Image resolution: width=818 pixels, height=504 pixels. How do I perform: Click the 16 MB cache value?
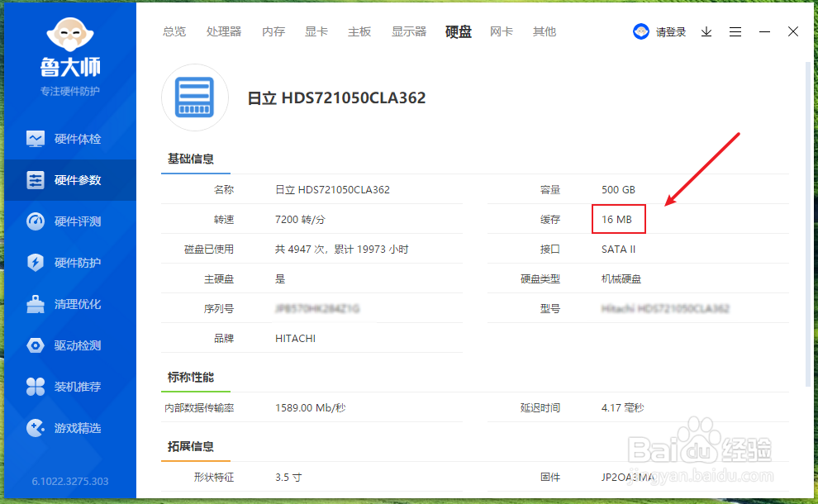[616, 219]
